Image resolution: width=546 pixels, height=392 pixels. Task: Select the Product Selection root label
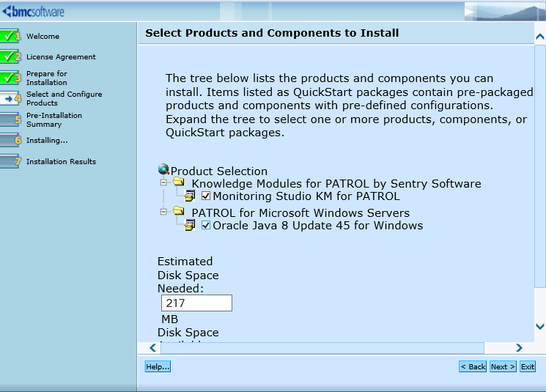pos(219,171)
